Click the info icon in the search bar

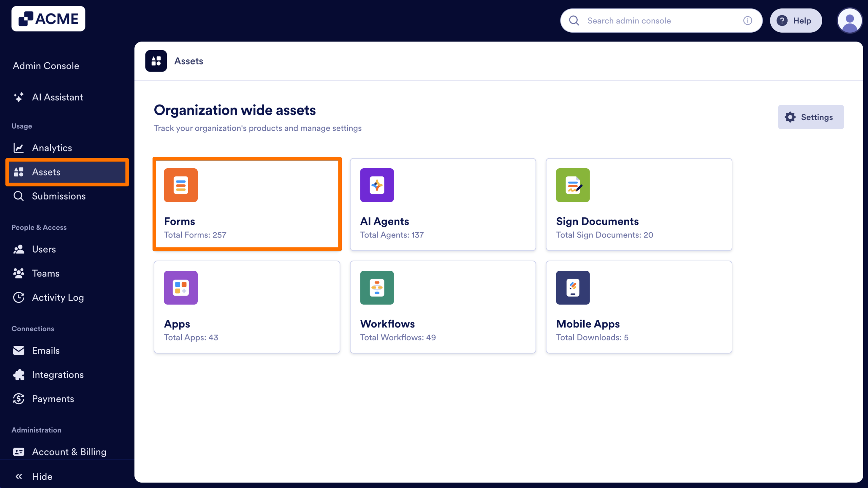[x=747, y=20]
